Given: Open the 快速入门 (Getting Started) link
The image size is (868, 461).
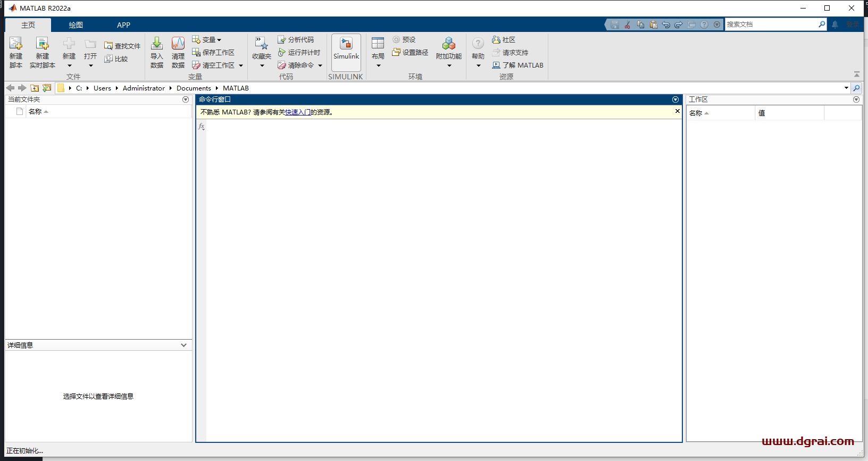Looking at the screenshot, I should (x=298, y=112).
